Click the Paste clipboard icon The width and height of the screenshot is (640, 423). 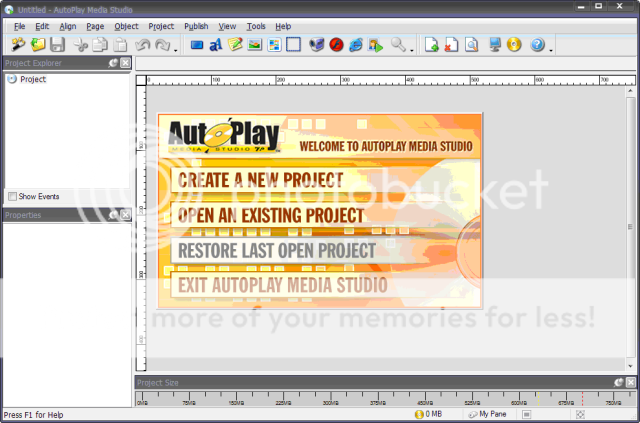pyautogui.click(x=120, y=45)
